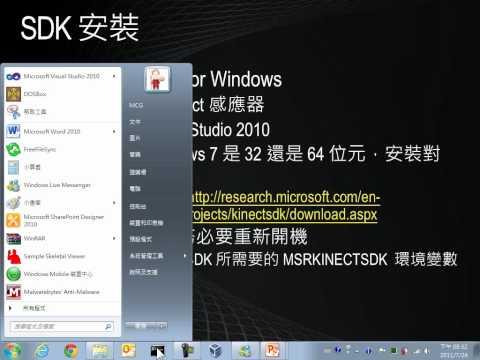Open WinRAR from the Start menu
Image resolution: width=480 pixels, height=360 pixels.
click(x=62, y=238)
